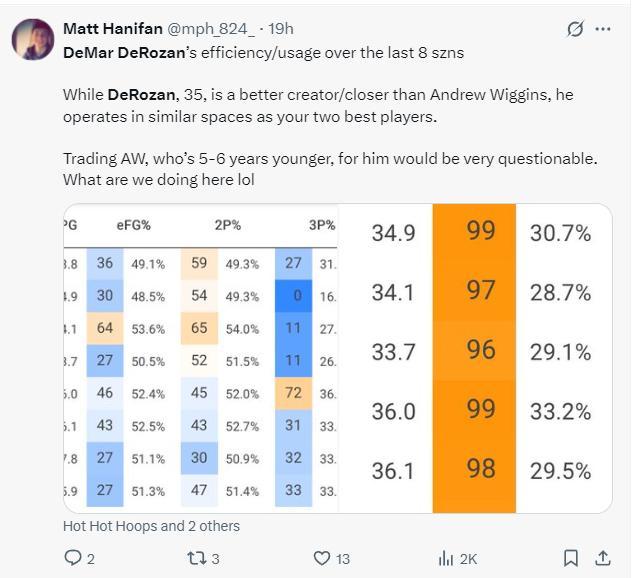Click "Hot Hot Hoops and 2 others" tag link
The image size is (632, 578).
pyautogui.click(x=151, y=526)
